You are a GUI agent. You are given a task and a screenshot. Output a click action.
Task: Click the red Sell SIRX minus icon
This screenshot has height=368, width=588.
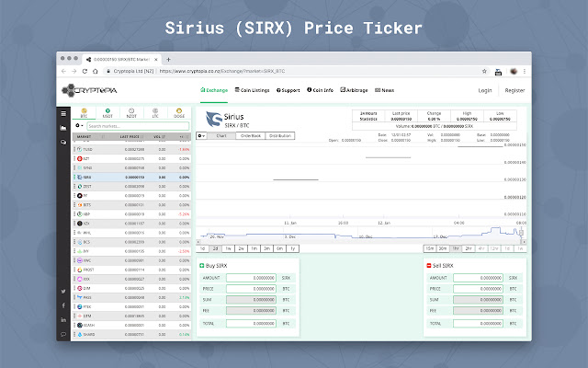pos(429,266)
